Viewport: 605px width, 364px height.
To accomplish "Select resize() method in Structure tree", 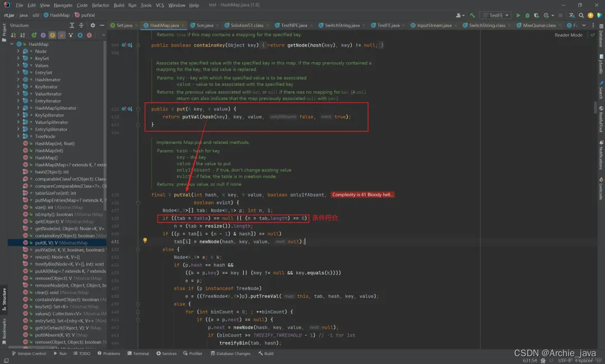I will [x=58, y=257].
